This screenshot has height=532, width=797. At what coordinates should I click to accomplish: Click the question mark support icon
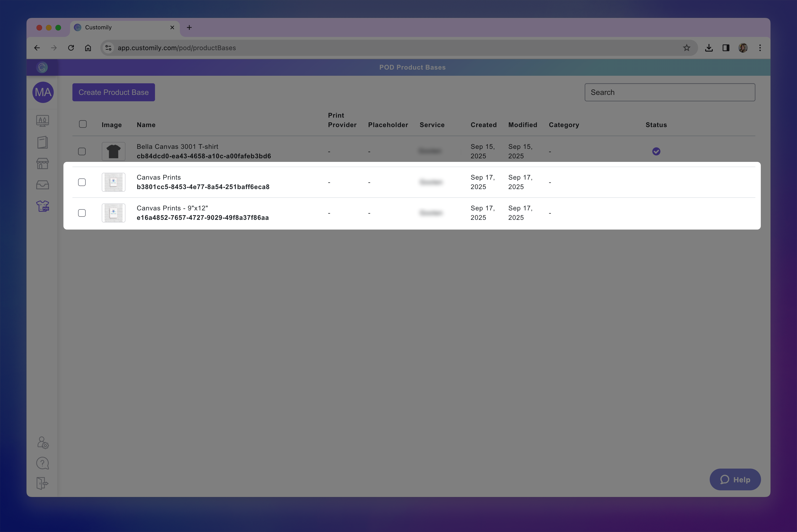(x=43, y=463)
